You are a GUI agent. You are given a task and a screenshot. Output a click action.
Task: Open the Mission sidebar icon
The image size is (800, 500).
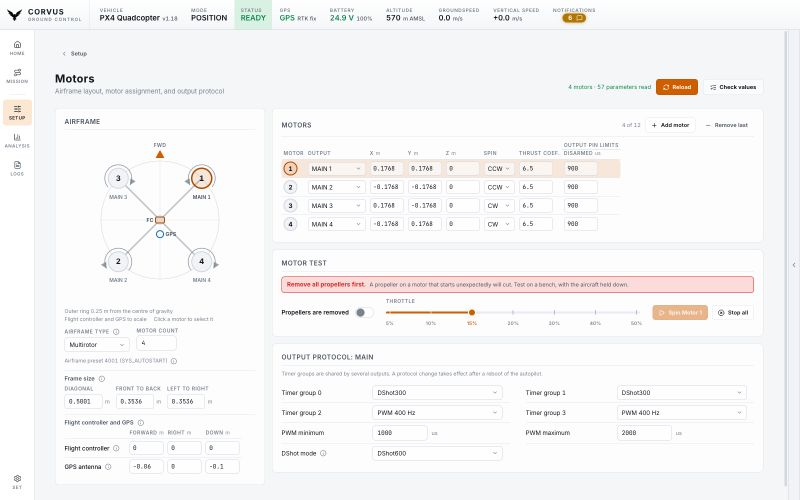point(17,76)
